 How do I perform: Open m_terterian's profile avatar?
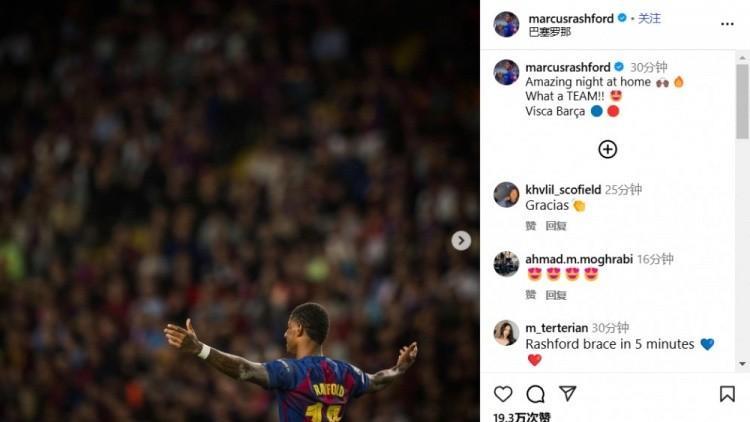pos(506,332)
